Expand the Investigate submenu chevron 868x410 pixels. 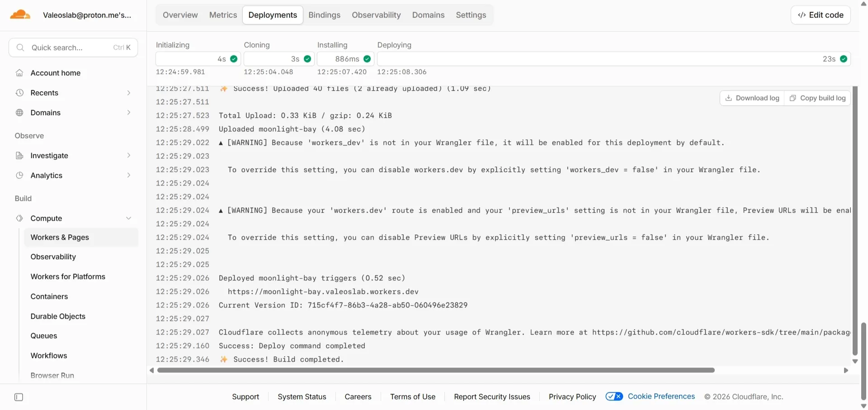(x=129, y=155)
